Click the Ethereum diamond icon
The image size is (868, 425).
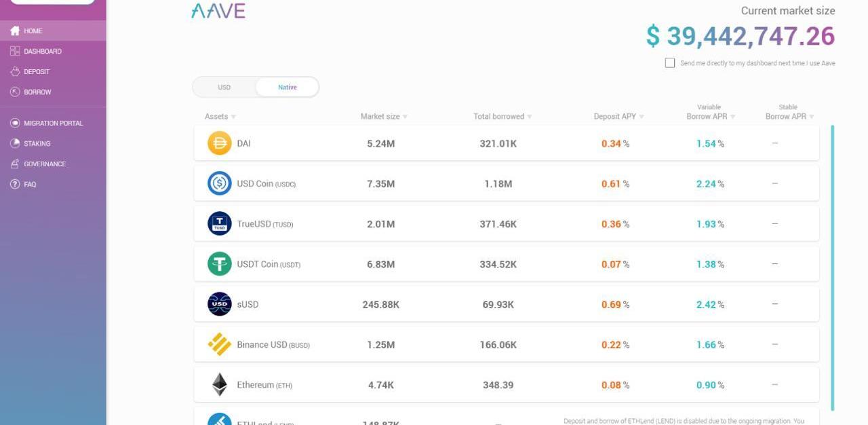pyautogui.click(x=219, y=384)
